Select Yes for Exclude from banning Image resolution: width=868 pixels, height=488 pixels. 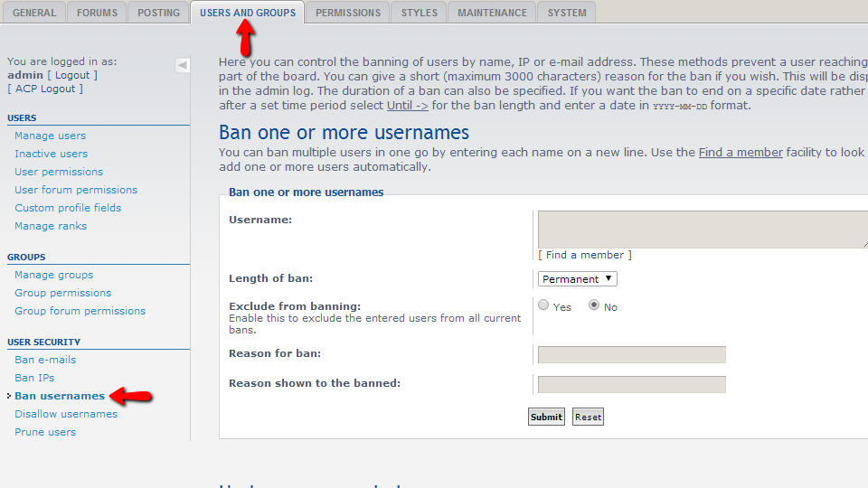543,305
